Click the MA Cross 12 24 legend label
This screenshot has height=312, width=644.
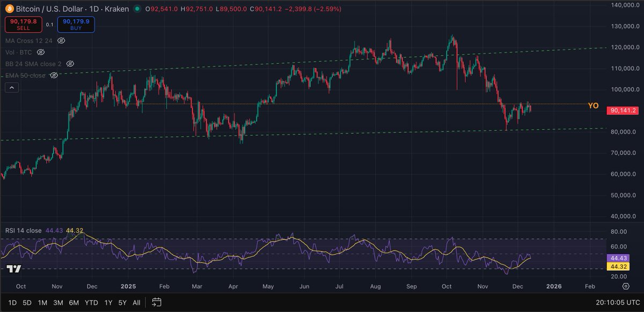pyautogui.click(x=29, y=40)
